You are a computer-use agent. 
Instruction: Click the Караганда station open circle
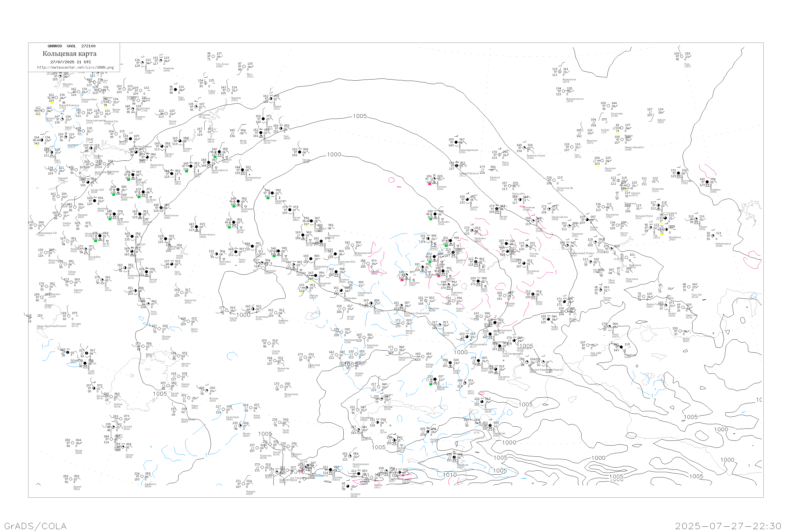tap(365, 338)
